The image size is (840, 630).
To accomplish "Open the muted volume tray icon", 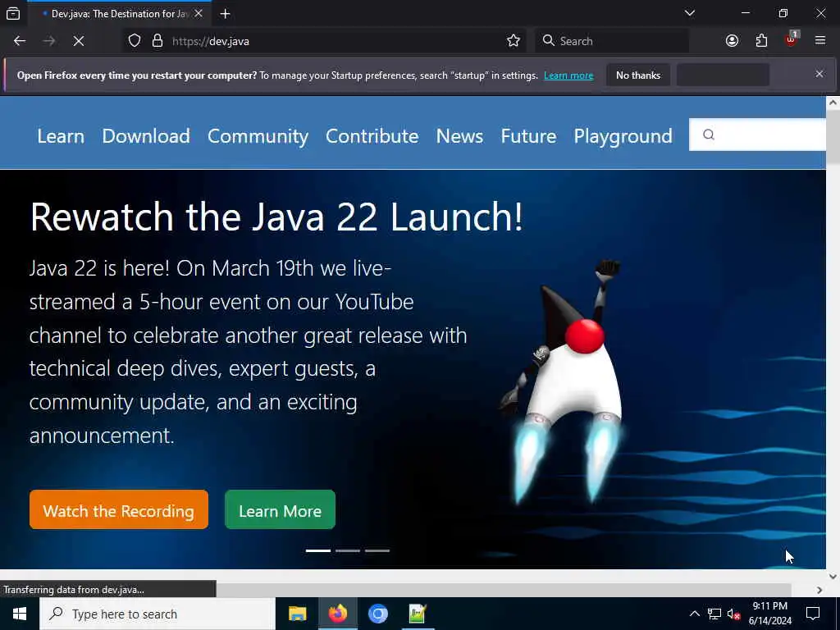I will 734,614.
